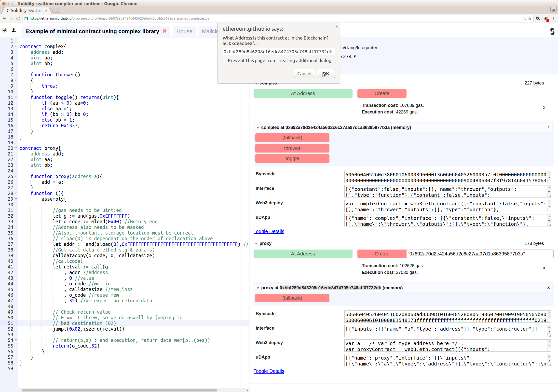Collapse the 'complex at 0x692a…' instance panel
The width and height of the screenshot is (558, 392).
[258, 128]
